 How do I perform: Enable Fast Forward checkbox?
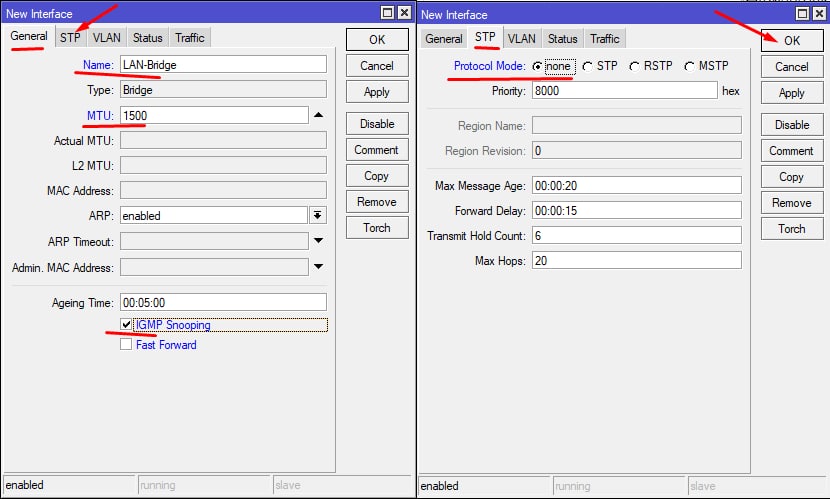coord(126,344)
